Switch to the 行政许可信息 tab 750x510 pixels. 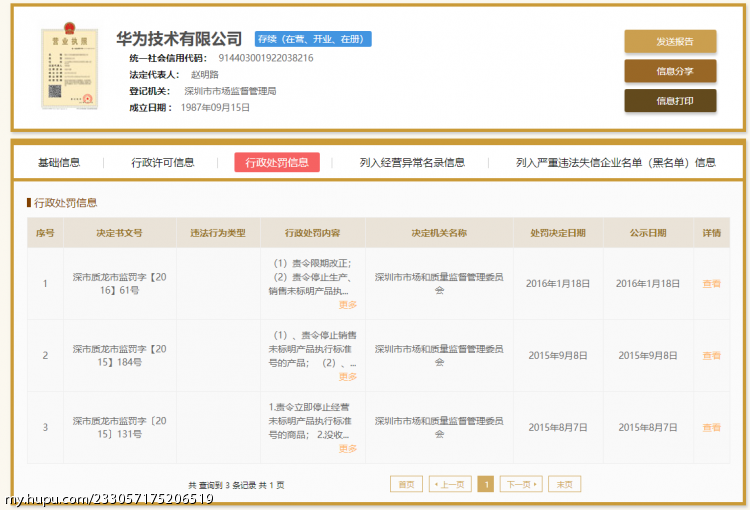point(163,163)
